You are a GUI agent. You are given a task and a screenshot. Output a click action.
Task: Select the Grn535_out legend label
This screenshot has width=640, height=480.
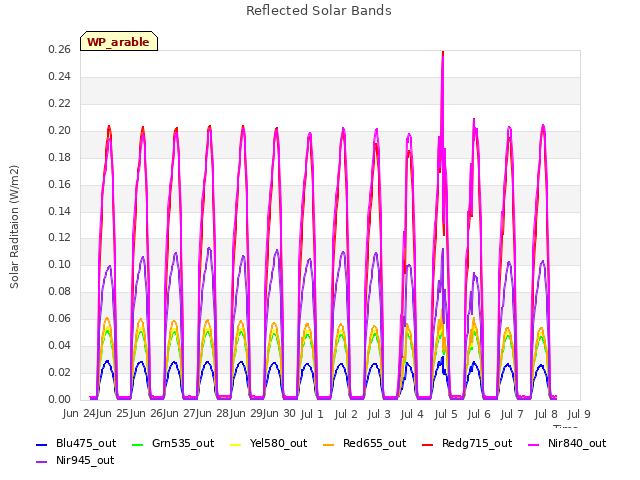coord(183,444)
